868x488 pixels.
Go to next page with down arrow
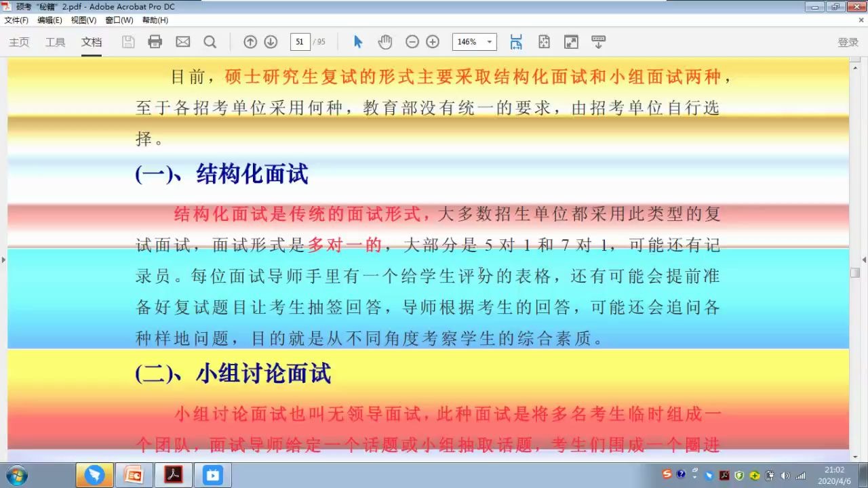click(x=270, y=41)
